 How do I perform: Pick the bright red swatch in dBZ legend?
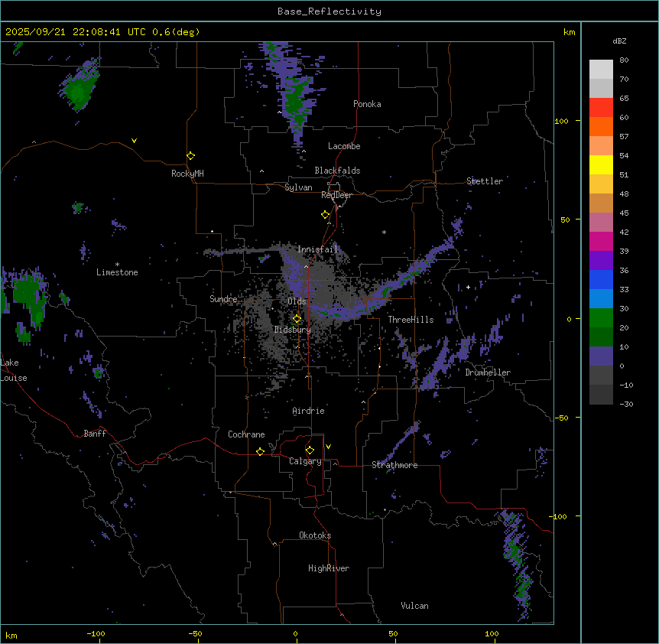pos(601,108)
